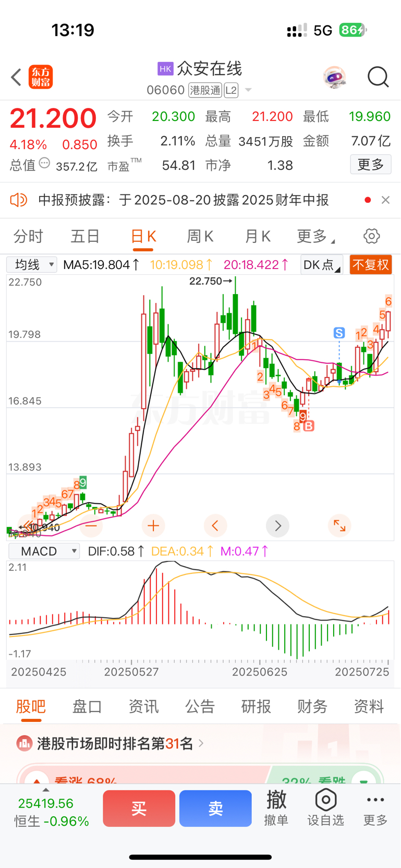The height and width of the screenshot is (868, 401).
Task: Open 港股市场即时排名 chevron
Action: 201,743
